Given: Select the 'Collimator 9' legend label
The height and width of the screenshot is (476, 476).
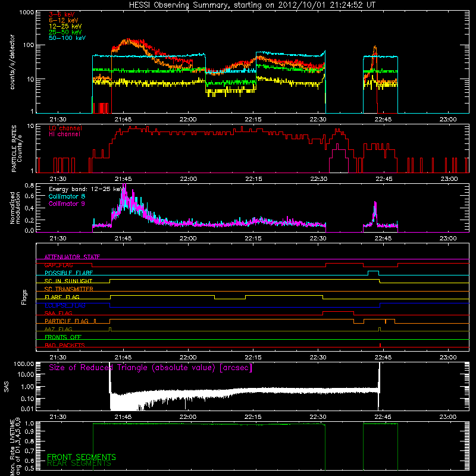Looking at the screenshot, I should pos(67,203).
